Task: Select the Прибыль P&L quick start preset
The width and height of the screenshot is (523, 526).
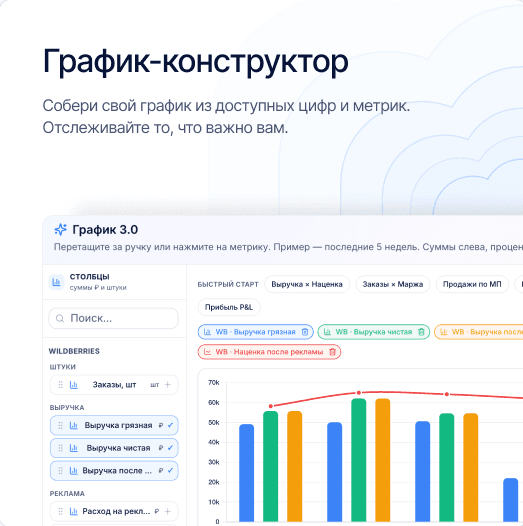Action: 229,307
